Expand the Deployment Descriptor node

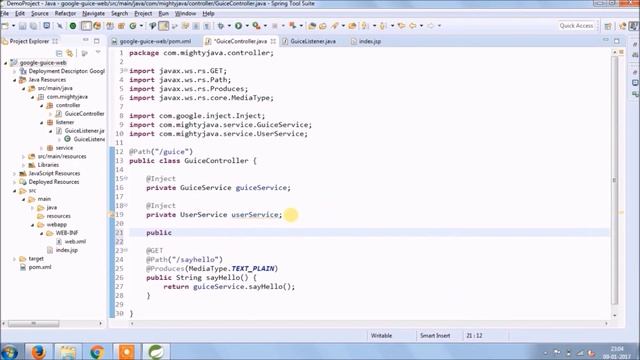pos(15,71)
